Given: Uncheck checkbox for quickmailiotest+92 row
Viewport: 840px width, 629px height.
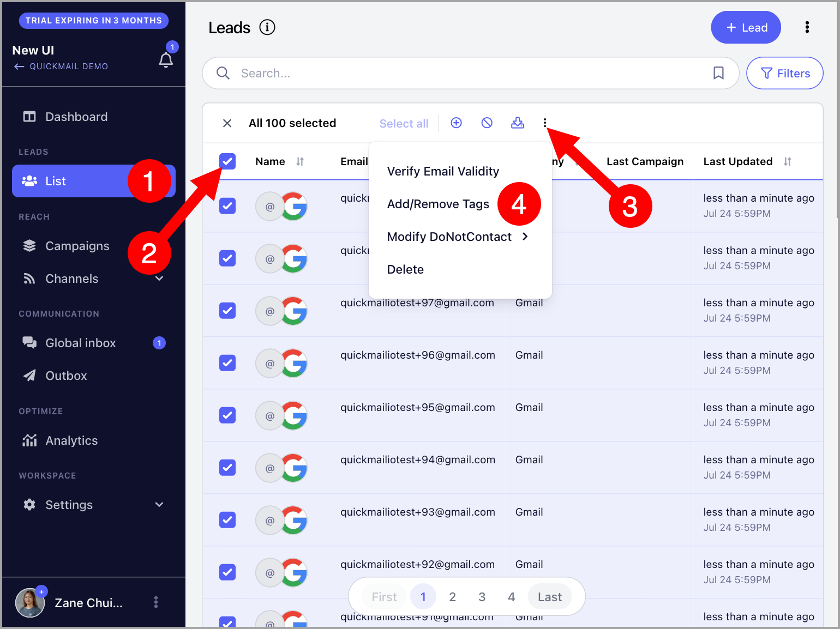Looking at the screenshot, I should (x=227, y=572).
